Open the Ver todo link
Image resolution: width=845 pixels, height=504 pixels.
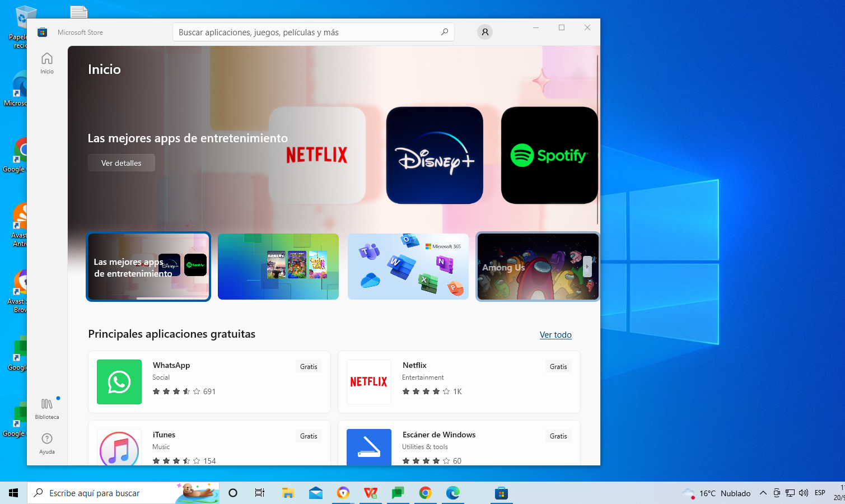coord(555,334)
